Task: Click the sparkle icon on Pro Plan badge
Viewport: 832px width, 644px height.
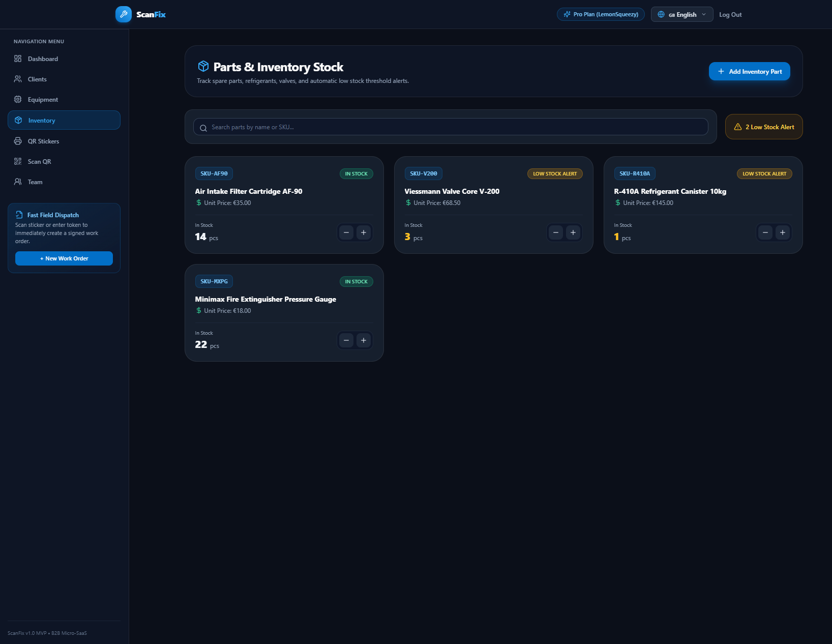Action: [x=567, y=14]
